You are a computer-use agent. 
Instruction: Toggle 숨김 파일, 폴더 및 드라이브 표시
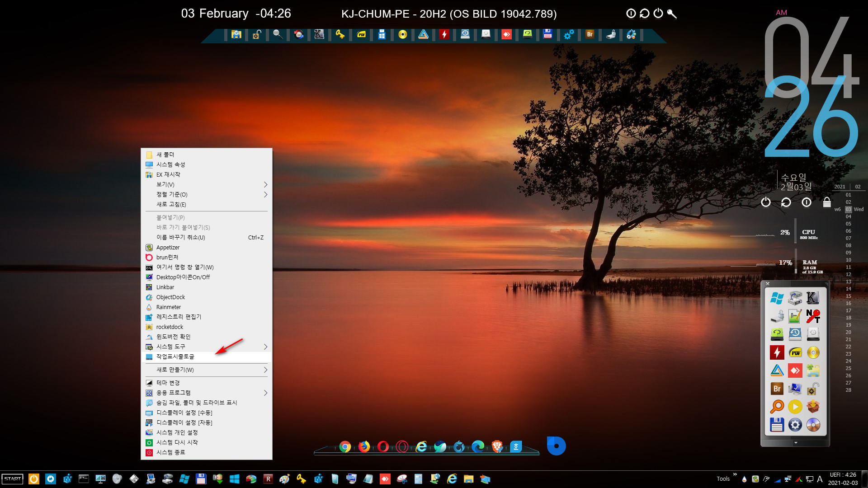[x=207, y=403]
